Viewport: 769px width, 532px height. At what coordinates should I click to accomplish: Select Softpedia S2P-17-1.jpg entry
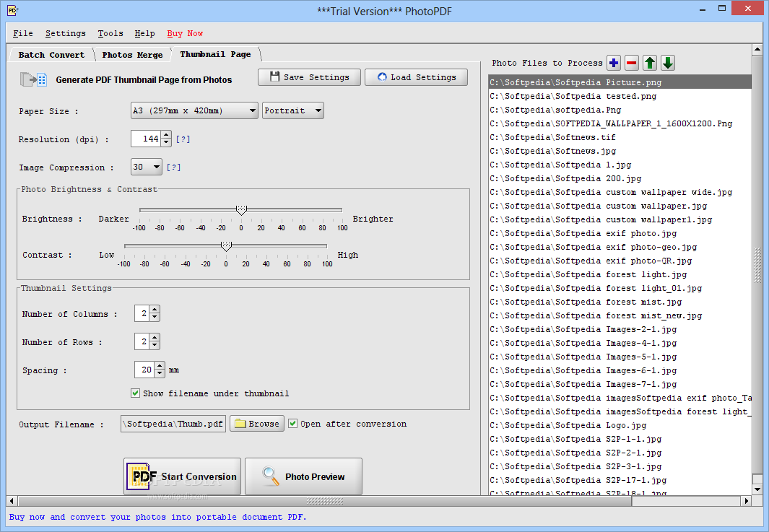point(620,480)
